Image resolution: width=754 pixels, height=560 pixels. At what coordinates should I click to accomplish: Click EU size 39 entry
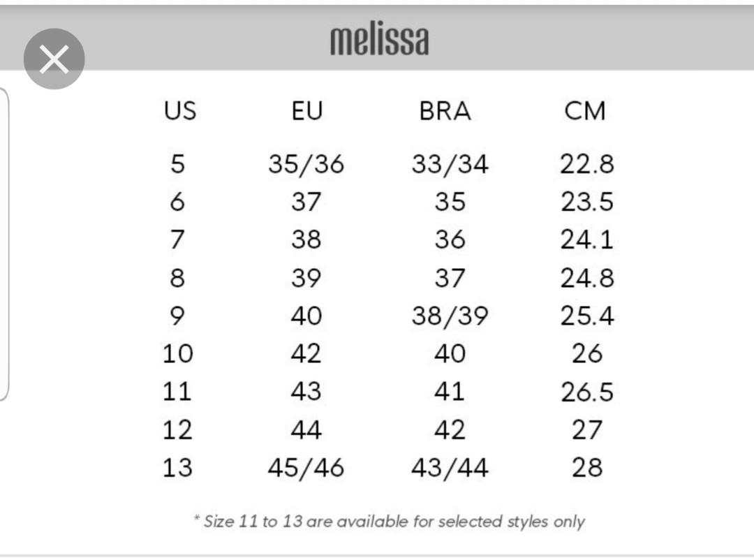(306, 278)
